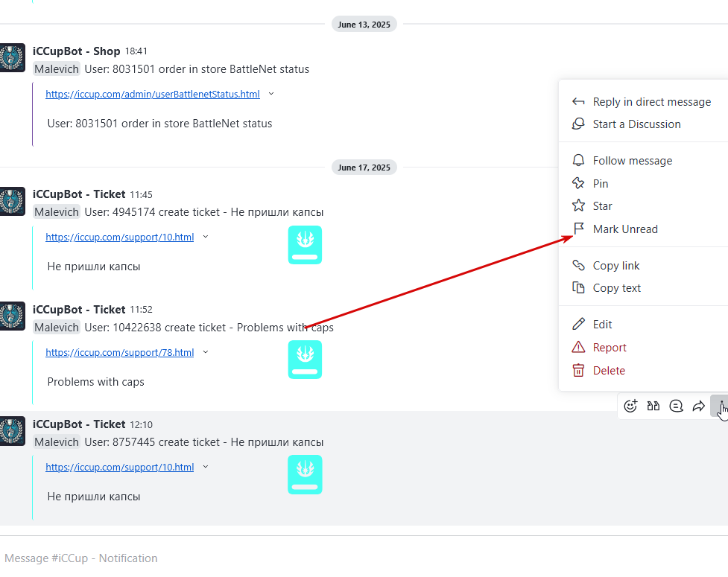Click the reply in thread icon
This screenshot has width=728, height=577.
point(676,407)
